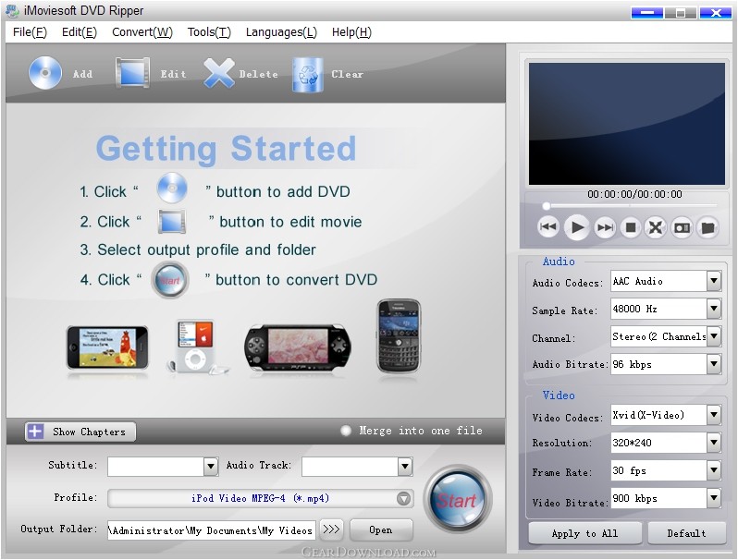
Task: Click the iMoviesoft app icon in title bar
Action: click(x=13, y=11)
